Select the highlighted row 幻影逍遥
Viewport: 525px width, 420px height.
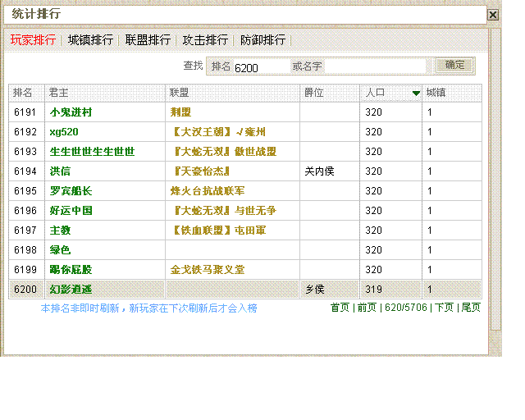click(71, 290)
